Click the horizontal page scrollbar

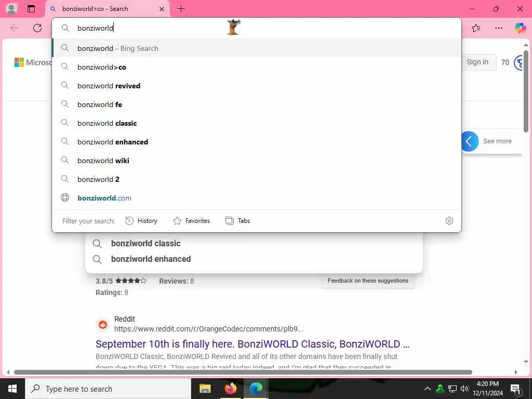coord(243,372)
